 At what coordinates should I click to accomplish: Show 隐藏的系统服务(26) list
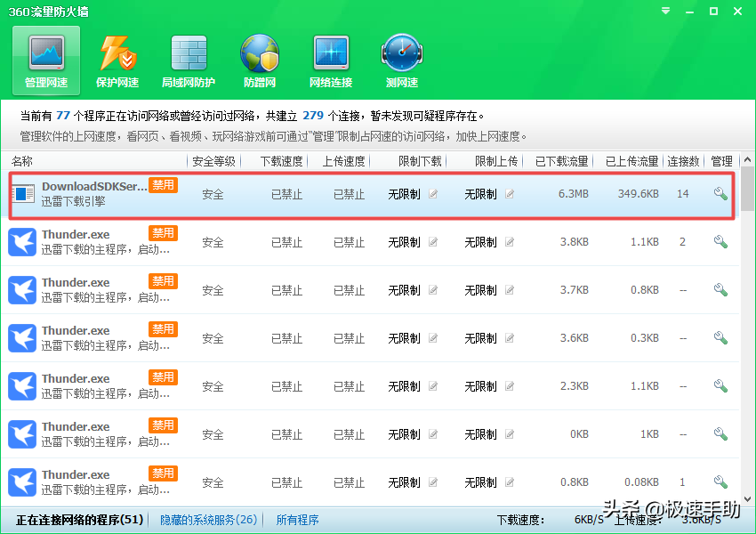pyautogui.click(x=208, y=520)
